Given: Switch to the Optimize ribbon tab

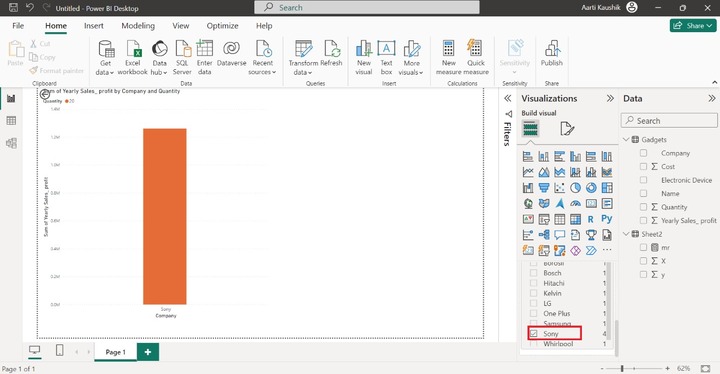Looking at the screenshot, I should click(x=222, y=26).
